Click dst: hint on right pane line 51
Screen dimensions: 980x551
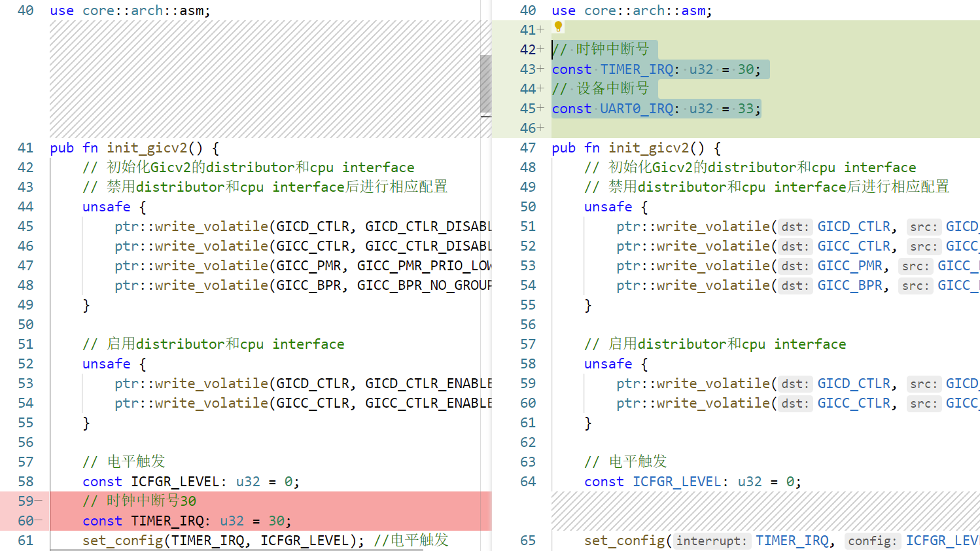coord(795,227)
